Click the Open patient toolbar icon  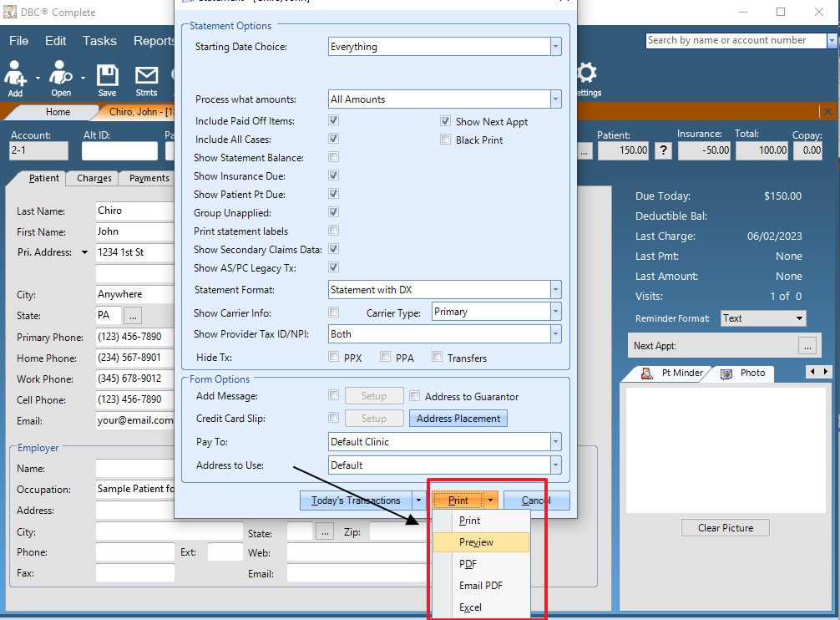coord(60,76)
